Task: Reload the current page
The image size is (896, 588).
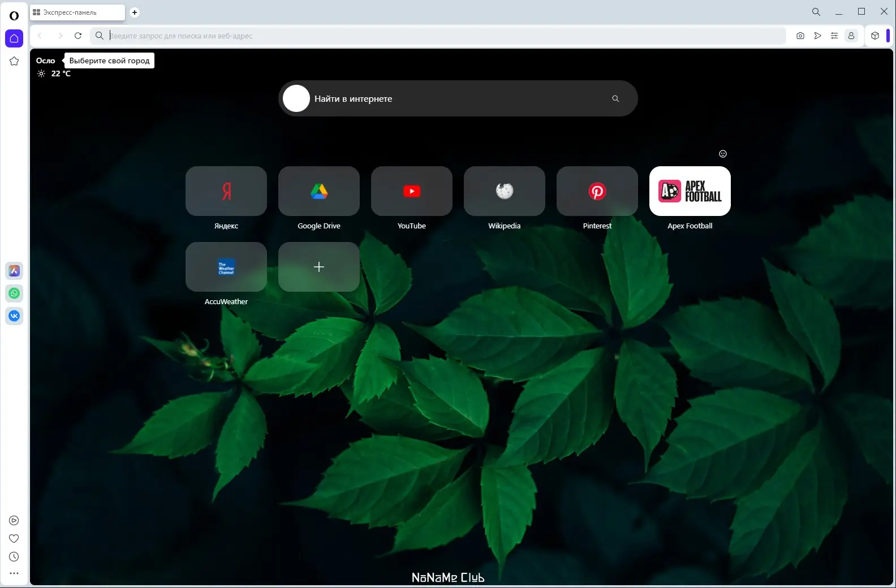Action: (78, 36)
